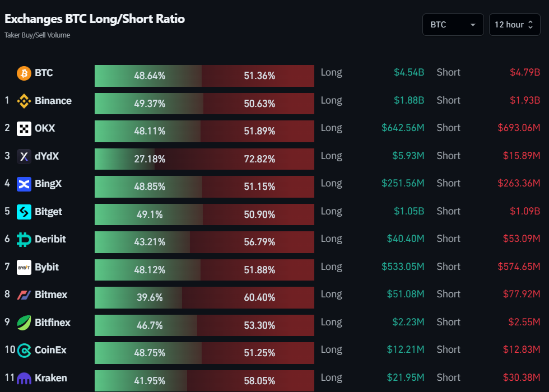Click the OKX exchange logo
The width and height of the screenshot is (549, 392).
coord(23,128)
